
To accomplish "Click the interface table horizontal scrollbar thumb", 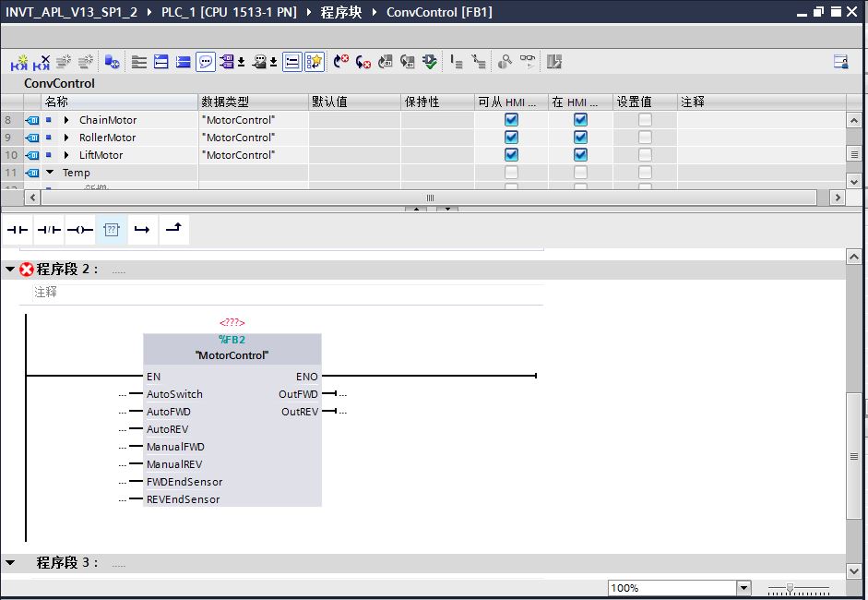I will (429, 198).
